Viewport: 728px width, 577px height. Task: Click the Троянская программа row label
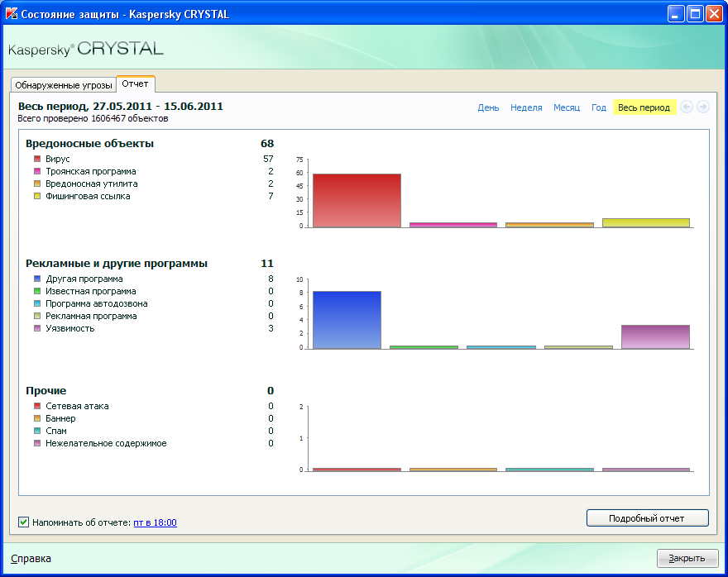click(90, 172)
